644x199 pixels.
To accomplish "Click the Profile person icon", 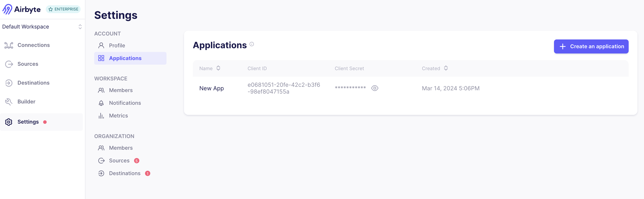I will coord(101,45).
